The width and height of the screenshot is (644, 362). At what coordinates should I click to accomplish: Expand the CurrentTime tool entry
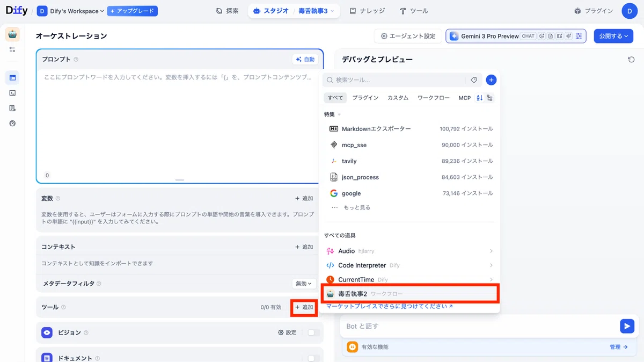(409, 279)
